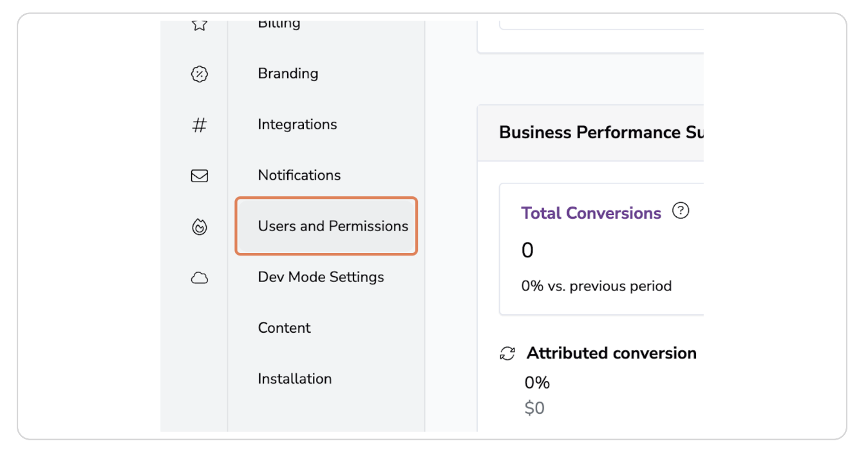Image resolution: width=868 pixels, height=457 pixels.
Task: Select the hashtag icon in sidebar
Action: point(200,125)
